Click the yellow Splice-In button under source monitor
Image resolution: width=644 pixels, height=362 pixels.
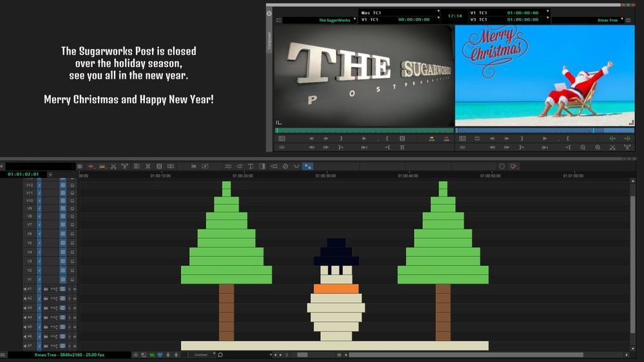click(x=431, y=139)
